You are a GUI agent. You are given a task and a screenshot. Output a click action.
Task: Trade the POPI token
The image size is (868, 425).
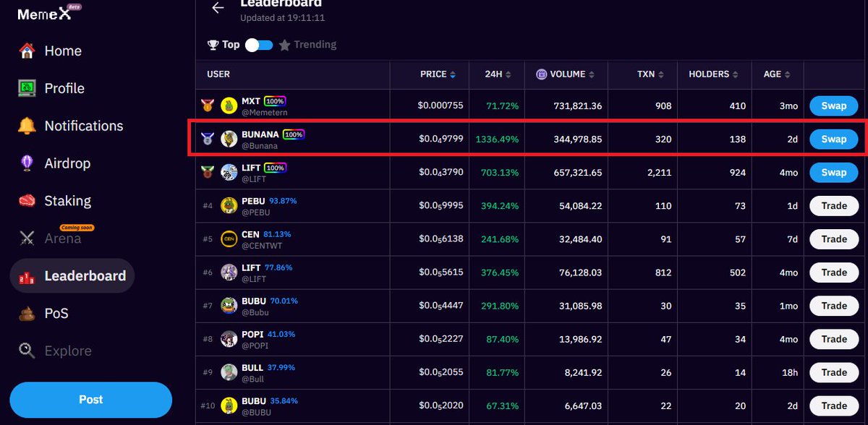[834, 338]
